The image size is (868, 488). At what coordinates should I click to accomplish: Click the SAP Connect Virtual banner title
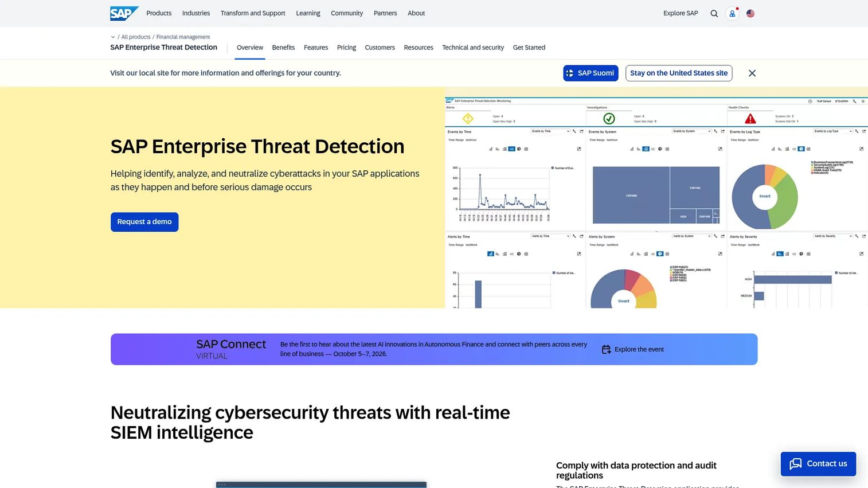point(231,349)
